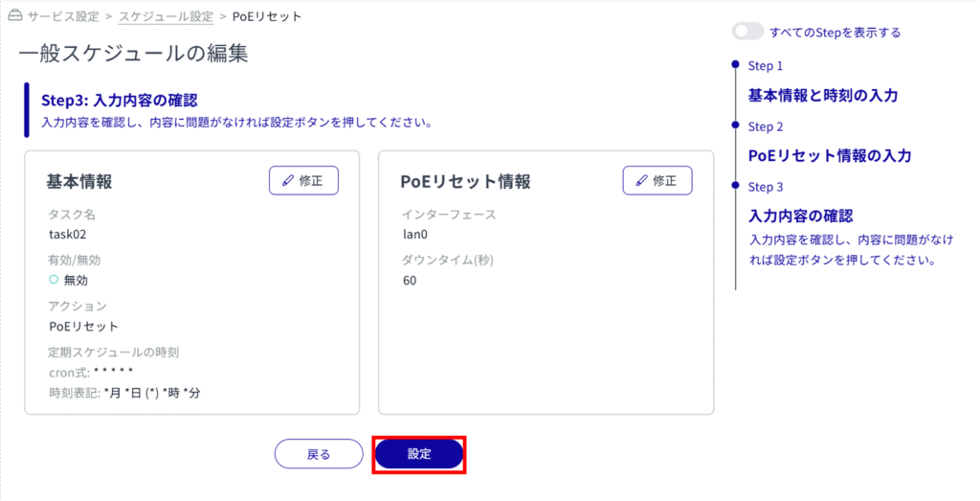This screenshot has width=980, height=501.
Task: Open サービス設定 breadcrumb link
Action: (x=63, y=16)
